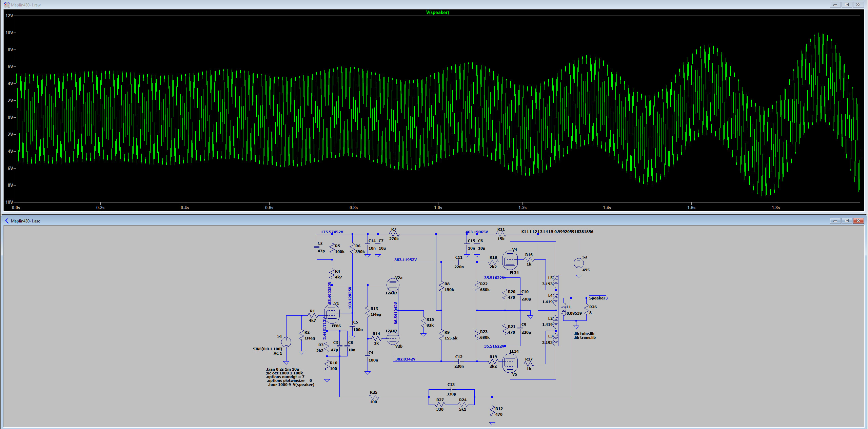Click the SINE(0 0.1 100) source value
The height and width of the screenshot is (429, 868).
click(267, 349)
